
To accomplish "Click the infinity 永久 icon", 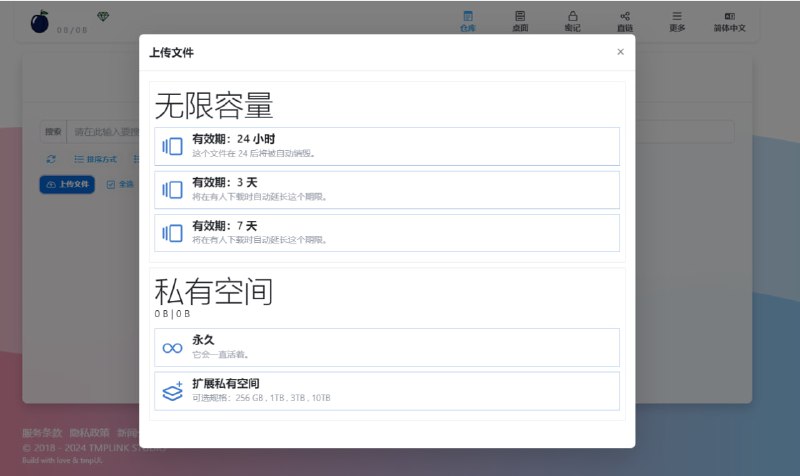I will [x=173, y=347].
